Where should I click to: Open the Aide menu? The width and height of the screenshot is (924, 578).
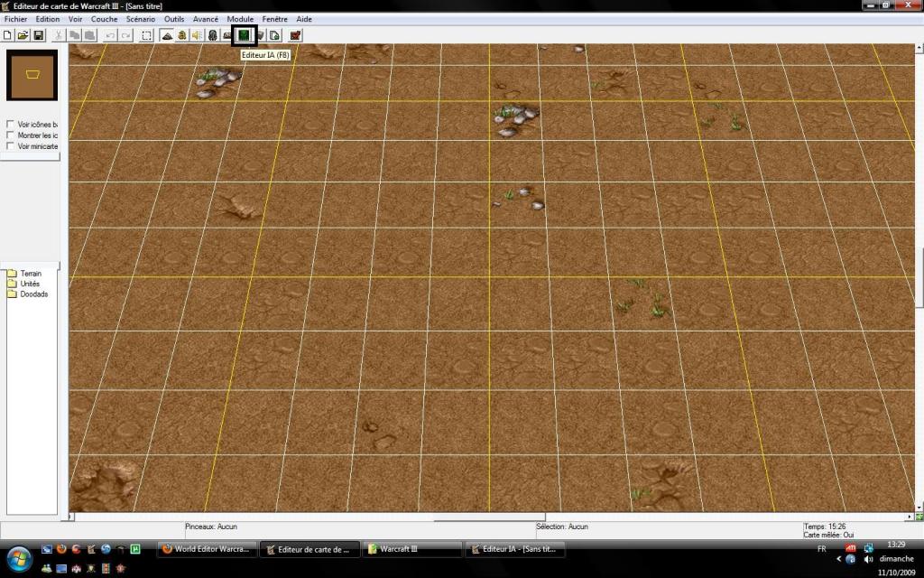[304, 19]
